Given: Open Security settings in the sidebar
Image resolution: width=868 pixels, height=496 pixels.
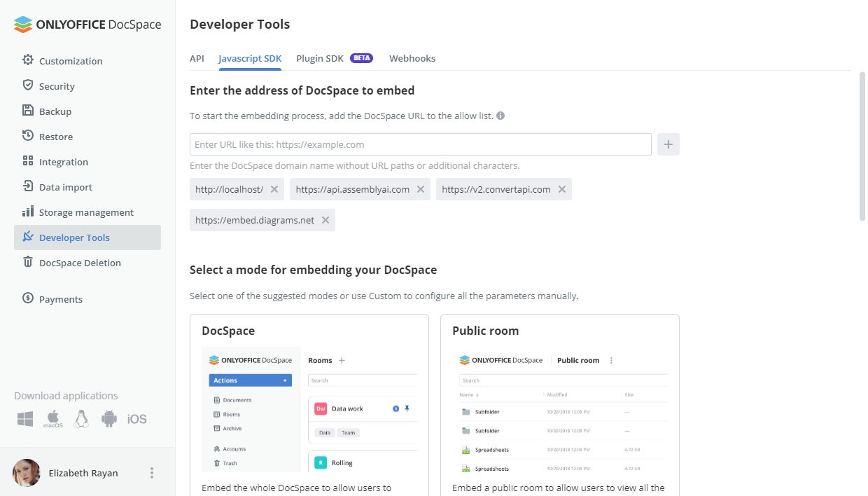Looking at the screenshot, I should click(x=57, y=86).
